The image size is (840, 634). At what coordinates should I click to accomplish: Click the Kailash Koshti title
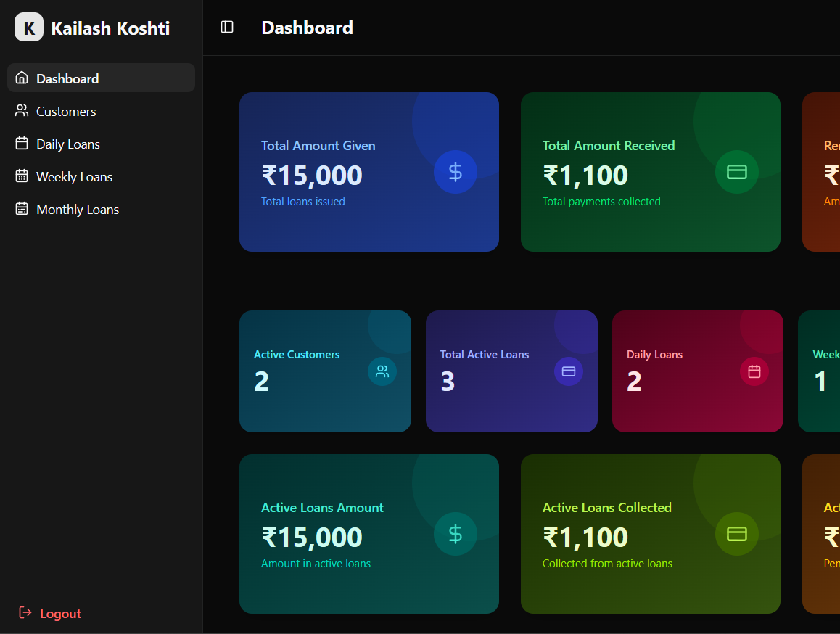click(x=110, y=28)
